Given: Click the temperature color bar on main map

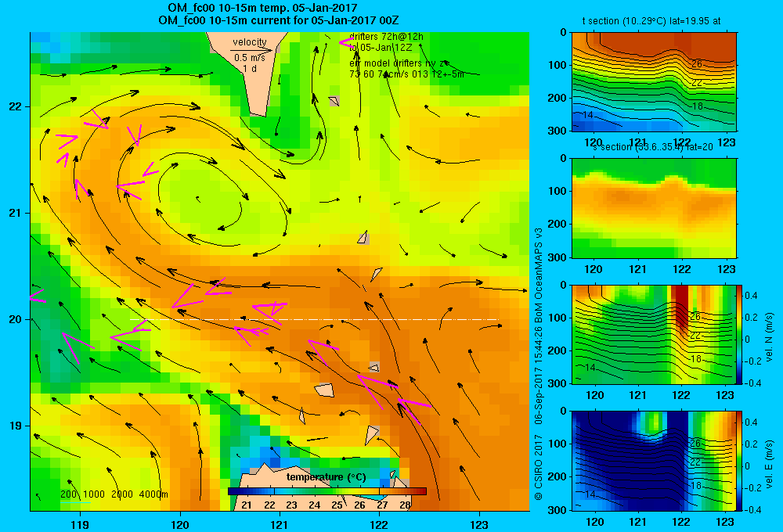Looking at the screenshot, I should [327, 491].
